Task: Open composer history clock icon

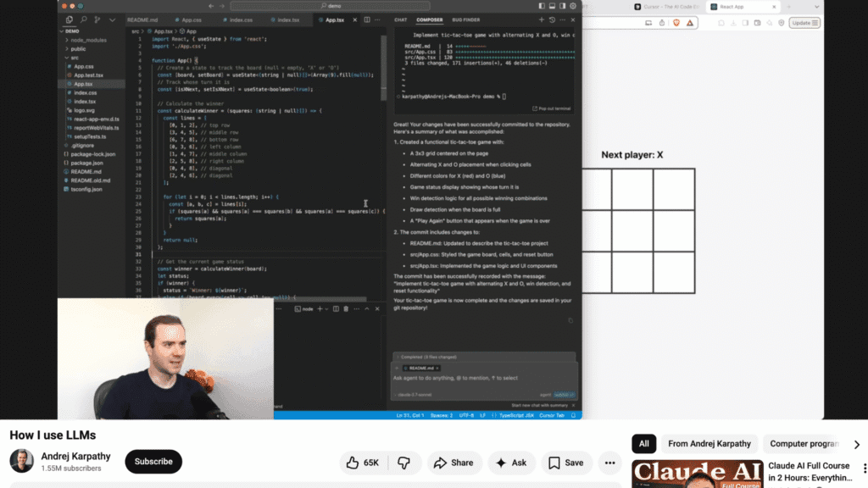Action: [x=552, y=20]
